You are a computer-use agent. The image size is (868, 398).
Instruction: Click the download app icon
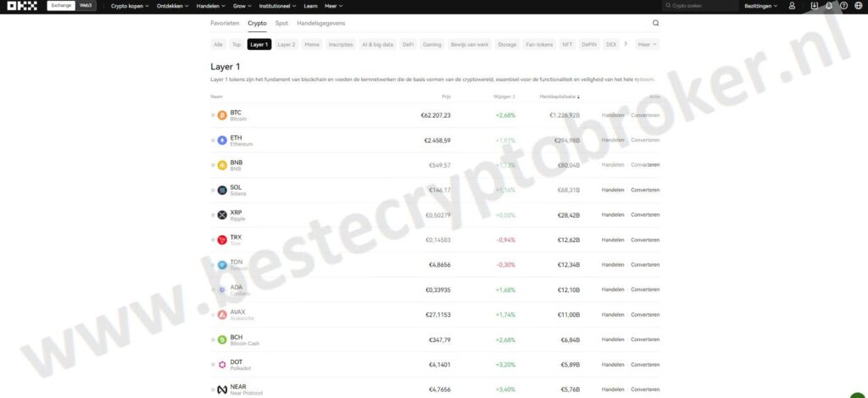tap(815, 6)
